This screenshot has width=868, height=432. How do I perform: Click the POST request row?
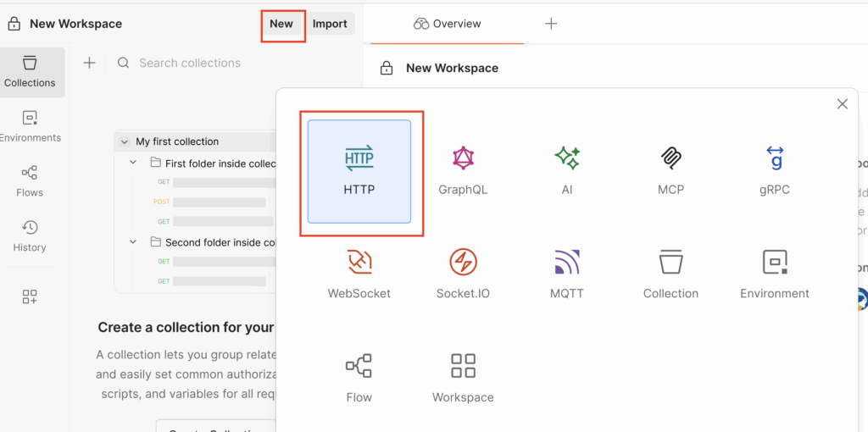click(210, 202)
